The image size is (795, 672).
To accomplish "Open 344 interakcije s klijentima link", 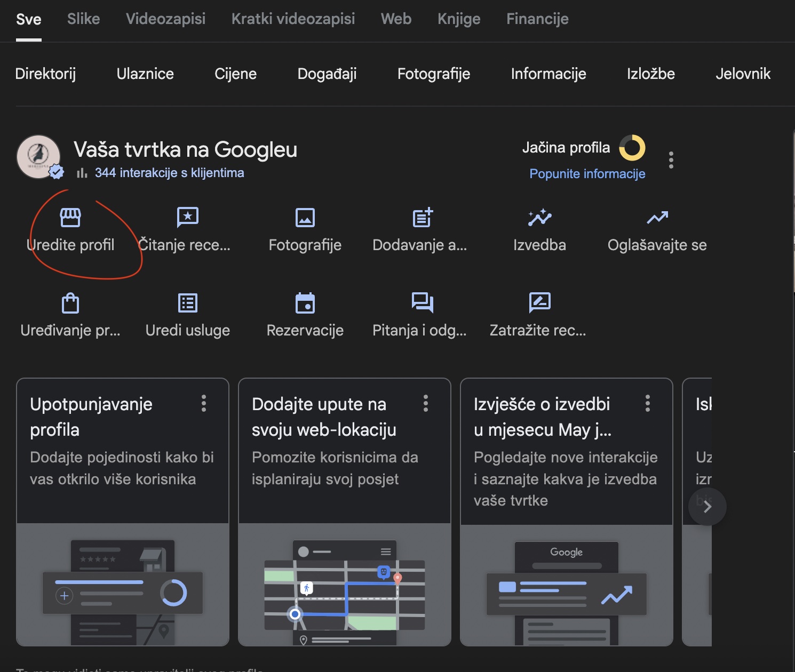I will (x=169, y=173).
